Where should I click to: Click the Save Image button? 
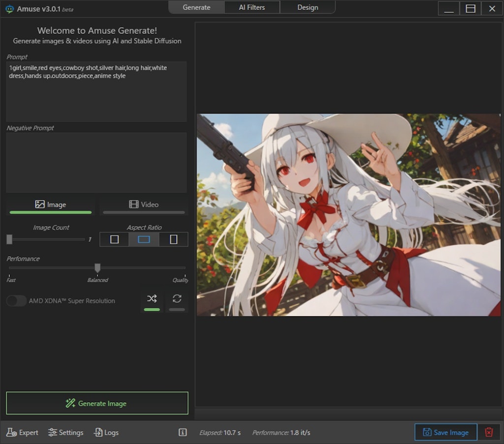(445, 432)
